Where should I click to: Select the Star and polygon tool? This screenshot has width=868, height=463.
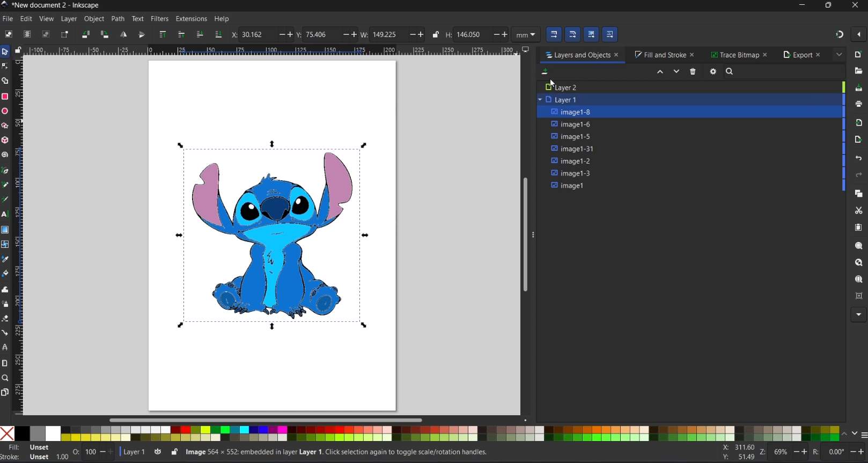[5, 126]
